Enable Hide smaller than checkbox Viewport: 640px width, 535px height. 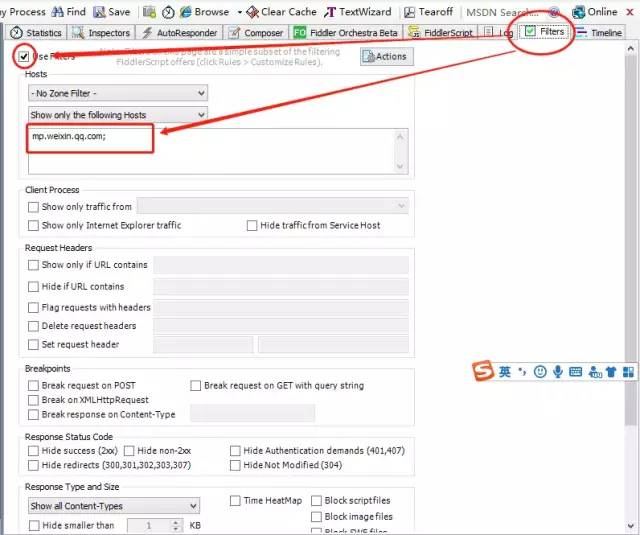pos(34,526)
